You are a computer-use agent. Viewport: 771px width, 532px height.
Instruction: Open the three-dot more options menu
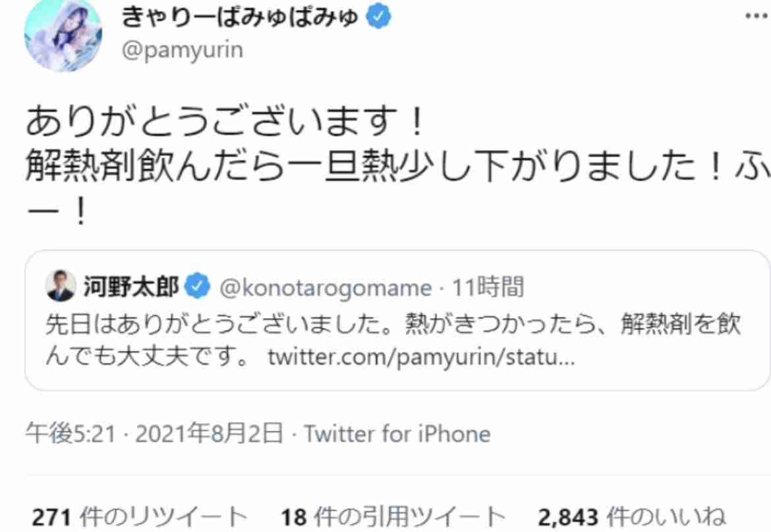coord(757,14)
